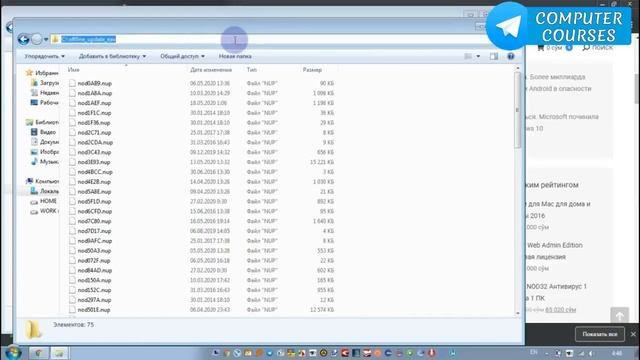Click the highlighted path in address bar
640x360 pixels.
click(89, 39)
